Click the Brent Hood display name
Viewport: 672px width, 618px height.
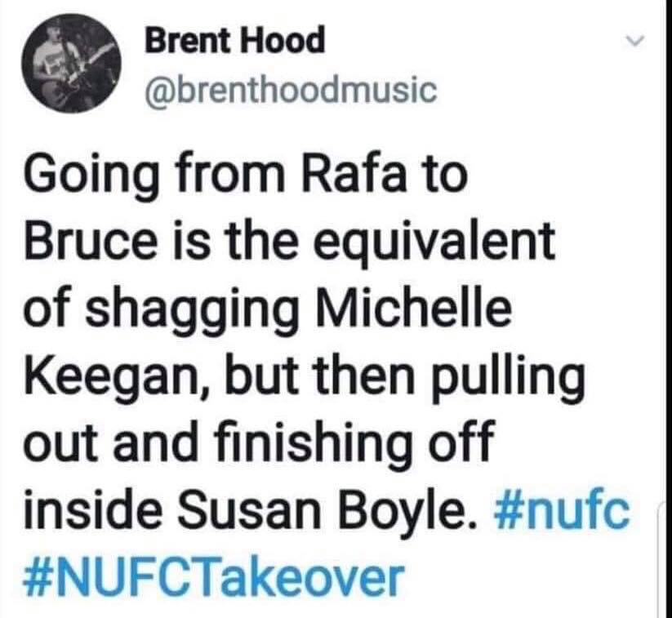click(x=234, y=41)
